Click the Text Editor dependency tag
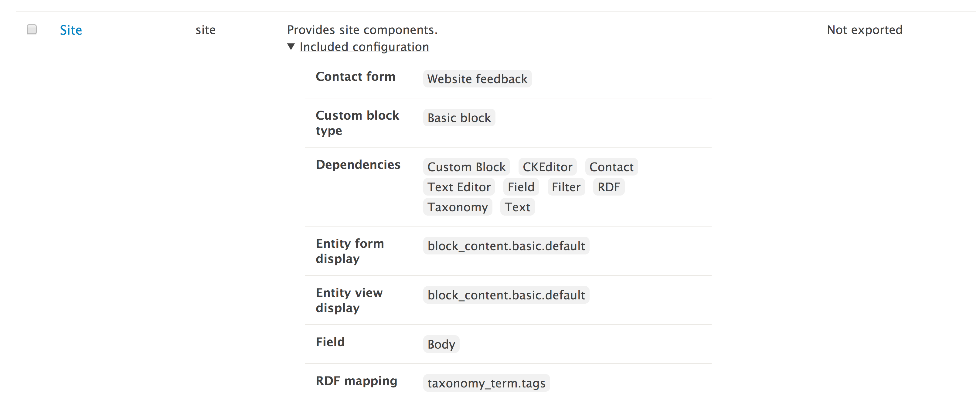The width and height of the screenshot is (980, 399). (458, 187)
